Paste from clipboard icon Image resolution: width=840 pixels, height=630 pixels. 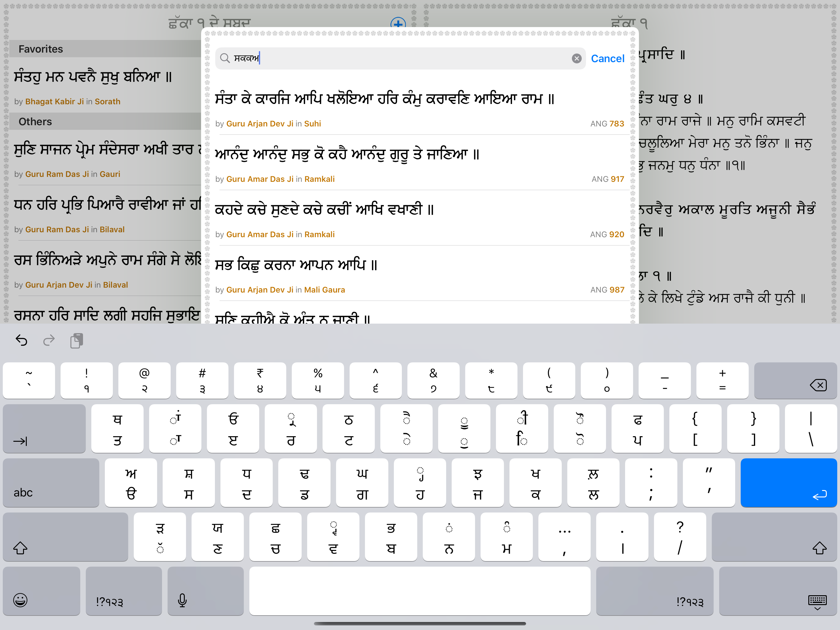(x=76, y=340)
